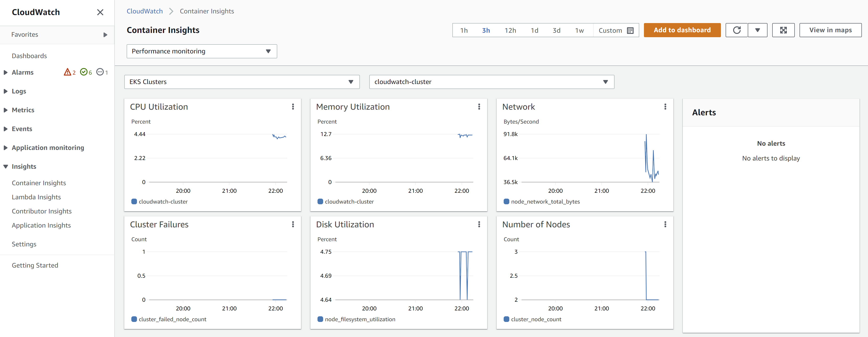Viewport: 868px width, 337px height.
Task: Select the 3h time range
Action: coord(486,30)
